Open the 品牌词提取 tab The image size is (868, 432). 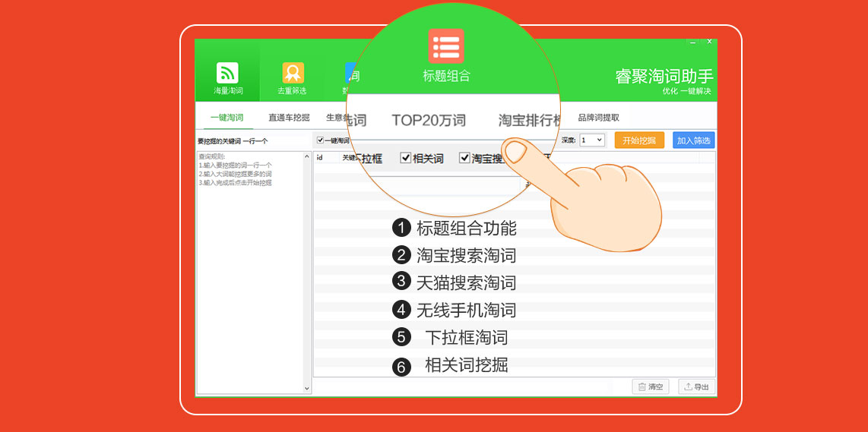(x=598, y=118)
